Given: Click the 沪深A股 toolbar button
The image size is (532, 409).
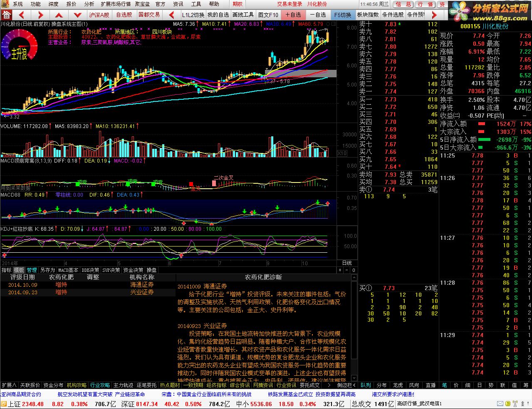Looking at the screenshot, I should [99, 15].
